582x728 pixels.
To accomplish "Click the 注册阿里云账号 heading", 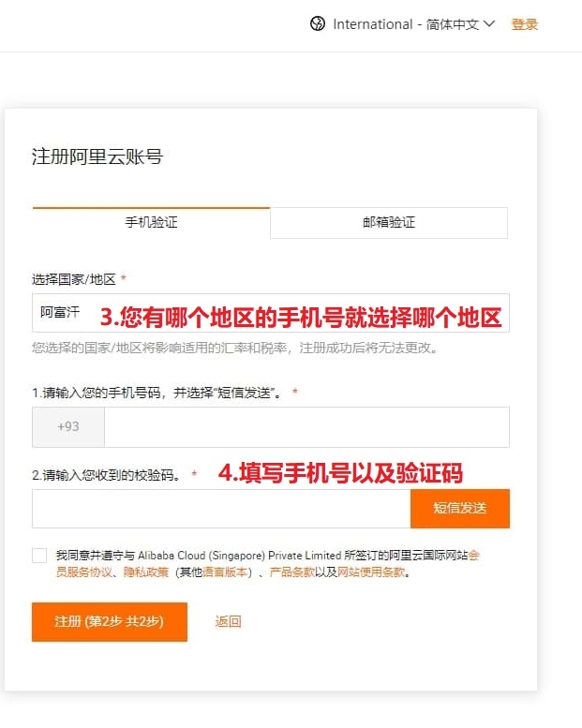I will click(x=97, y=156).
